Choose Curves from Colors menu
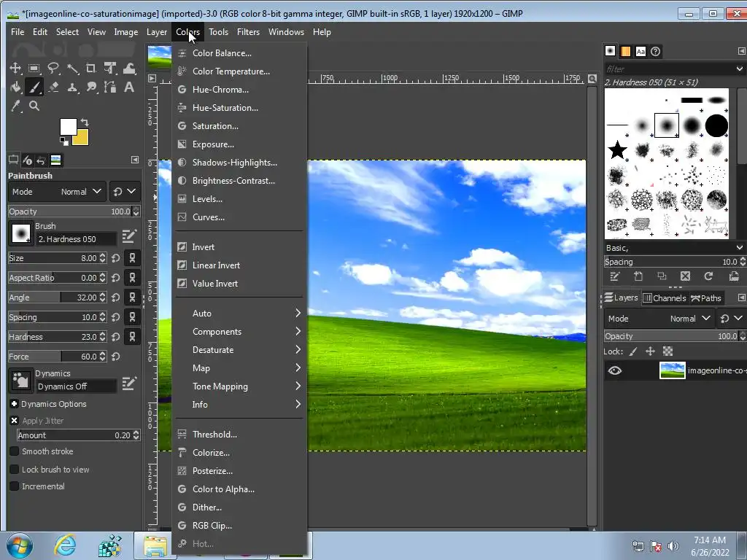The image size is (747, 560). click(239, 217)
